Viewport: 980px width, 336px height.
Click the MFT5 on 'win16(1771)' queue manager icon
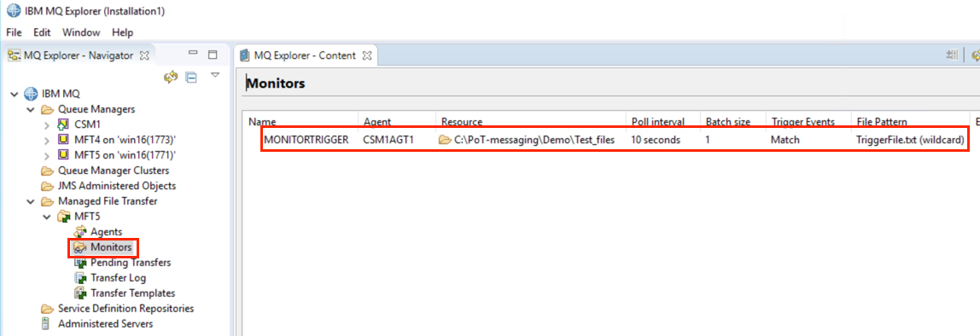(x=62, y=155)
